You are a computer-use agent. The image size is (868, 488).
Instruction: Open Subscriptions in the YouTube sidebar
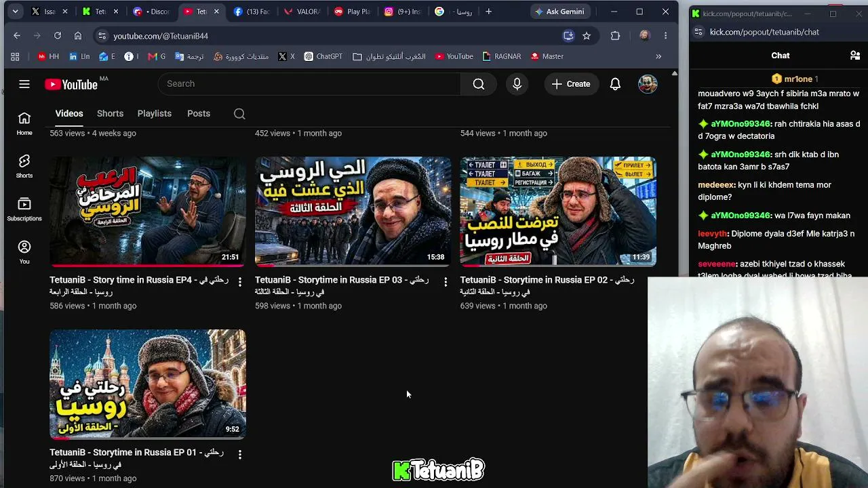(24, 209)
